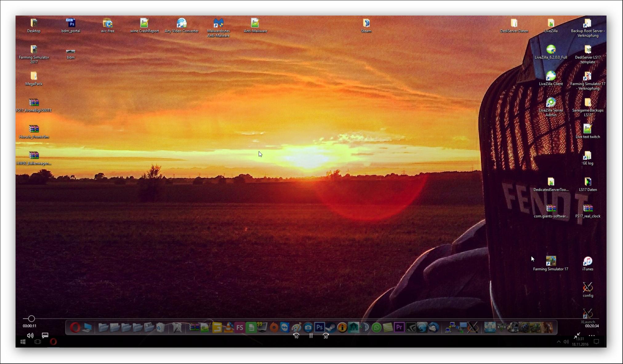Open the Windows Start button
Image resolution: width=623 pixels, height=364 pixels.
[x=23, y=342]
